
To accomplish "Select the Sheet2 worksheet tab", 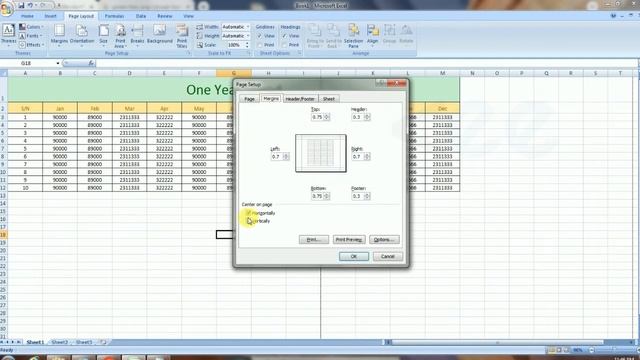I will pos(60,342).
